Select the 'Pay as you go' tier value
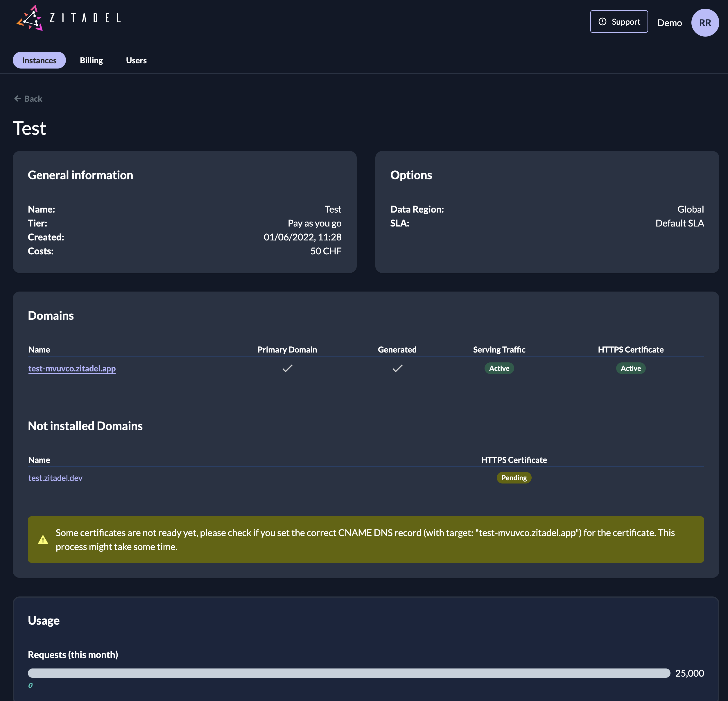The image size is (728, 701). (314, 223)
